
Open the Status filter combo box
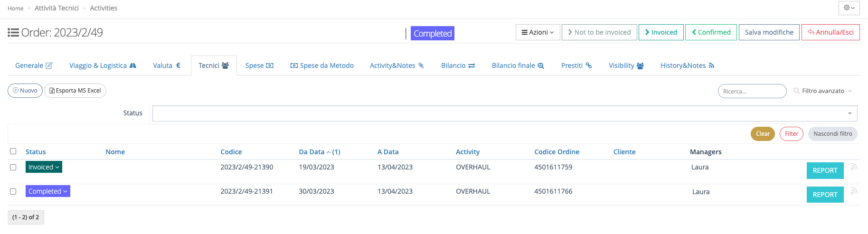tap(504, 113)
